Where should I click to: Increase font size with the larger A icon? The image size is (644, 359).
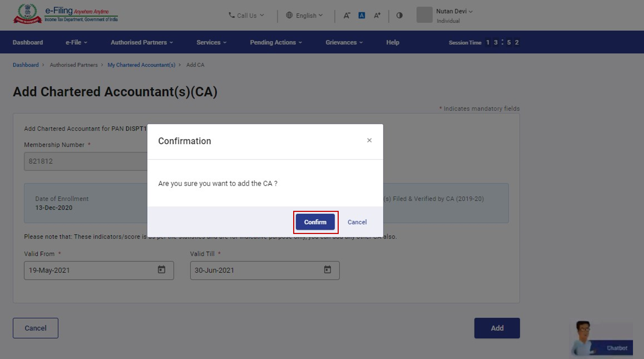pos(377,15)
